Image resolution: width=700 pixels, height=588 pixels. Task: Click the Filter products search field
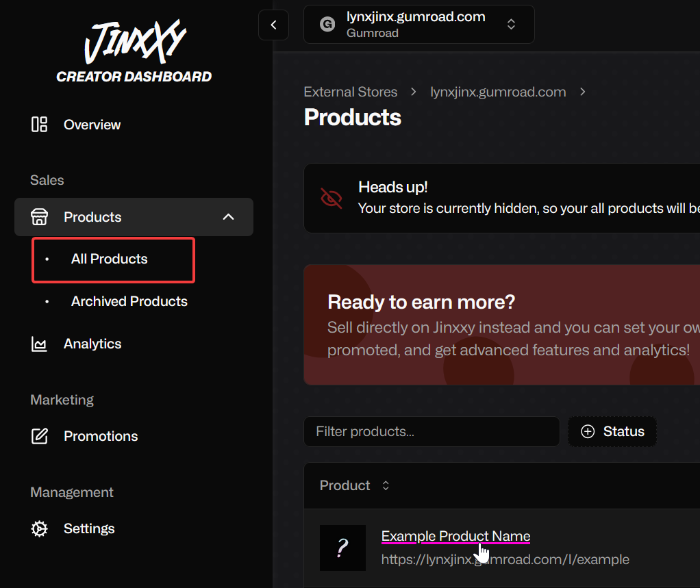pyautogui.click(x=432, y=431)
